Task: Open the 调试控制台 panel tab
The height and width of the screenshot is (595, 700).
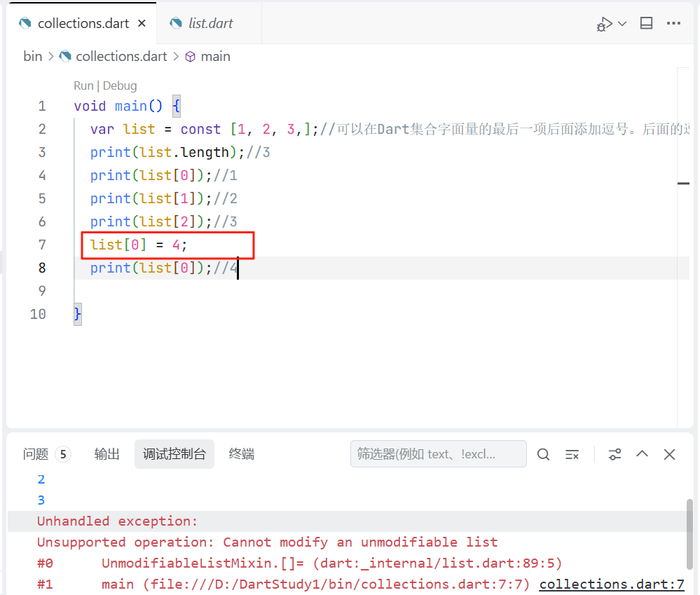Action: point(174,454)
